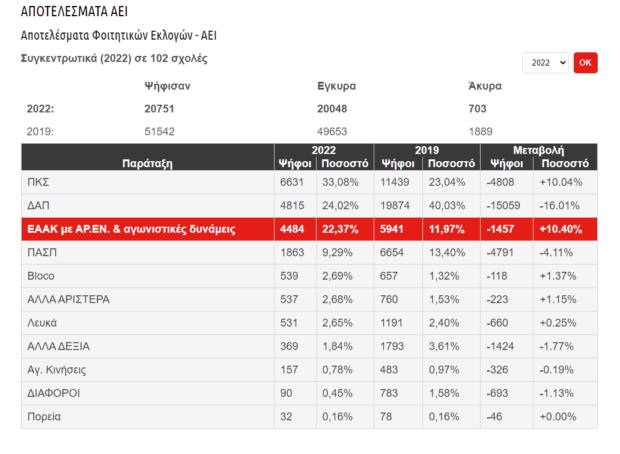This screenshot has width=620, height=454.
Task: Select the ΔΙΑΦΟΡΟΙ row
Action: click(x=309, y=393)
